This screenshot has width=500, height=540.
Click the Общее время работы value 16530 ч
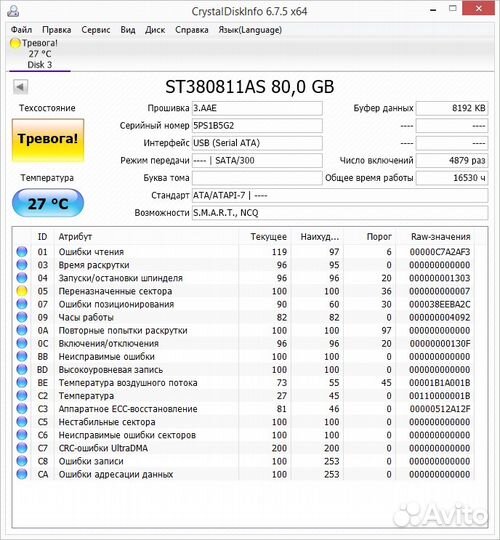click(452, 178)
